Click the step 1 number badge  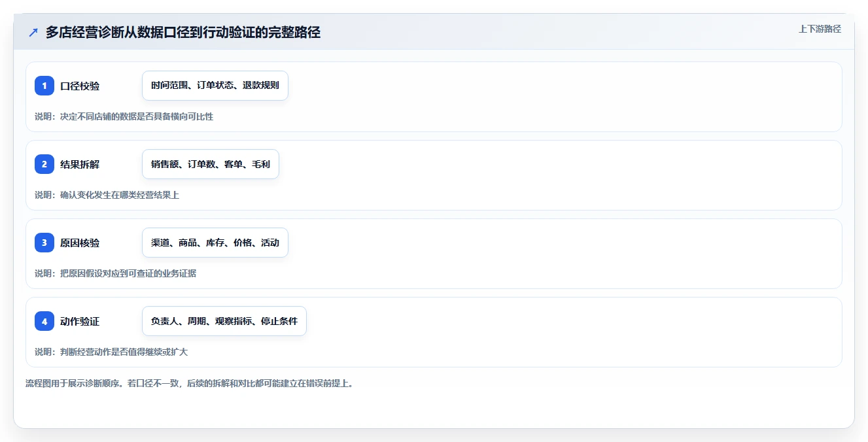(x=44, y=86)
